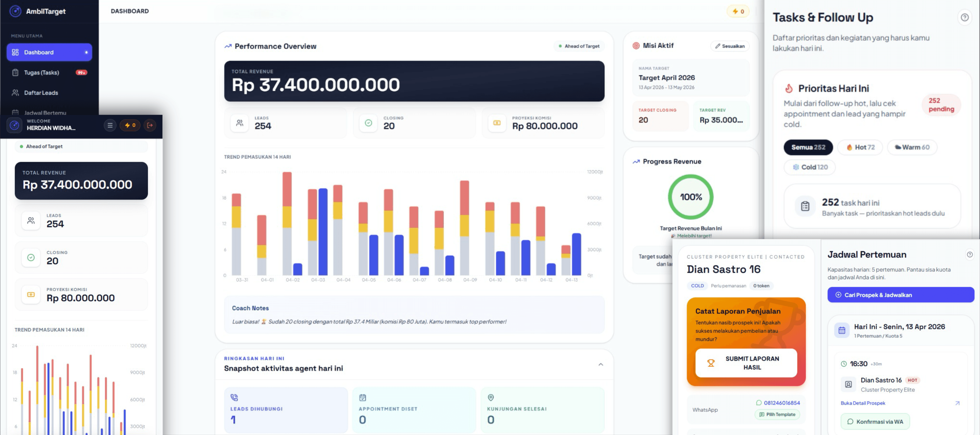This screenshot has height=435, width=980.
Task: Click the Leads people icon in desktop overview
Action: click(240, 123)
